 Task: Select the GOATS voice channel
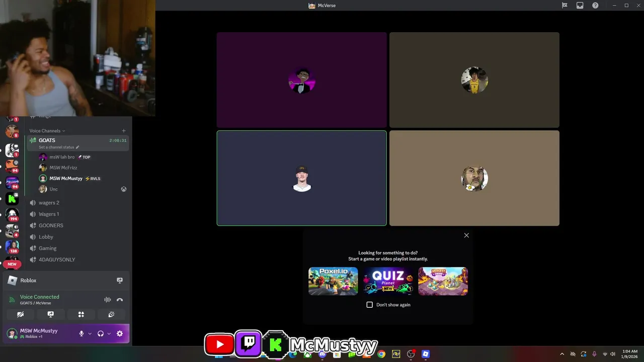[78, 143]
